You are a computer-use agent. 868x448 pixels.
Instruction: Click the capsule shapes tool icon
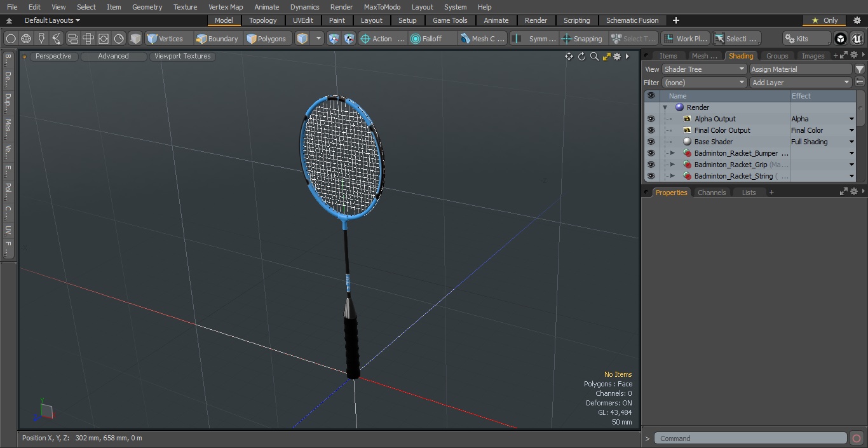coord(72,39)
